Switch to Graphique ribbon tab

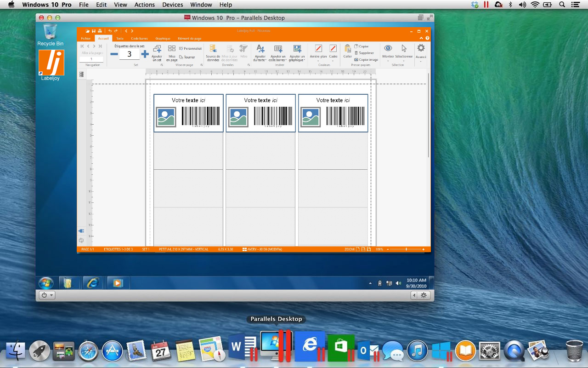[163, 39]
